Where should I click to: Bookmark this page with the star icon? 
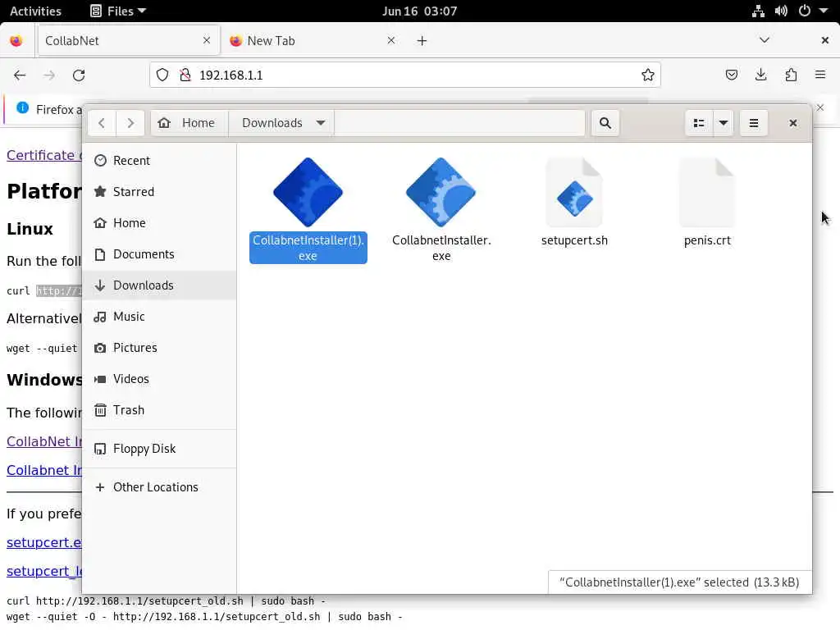[x=648, y=75]
